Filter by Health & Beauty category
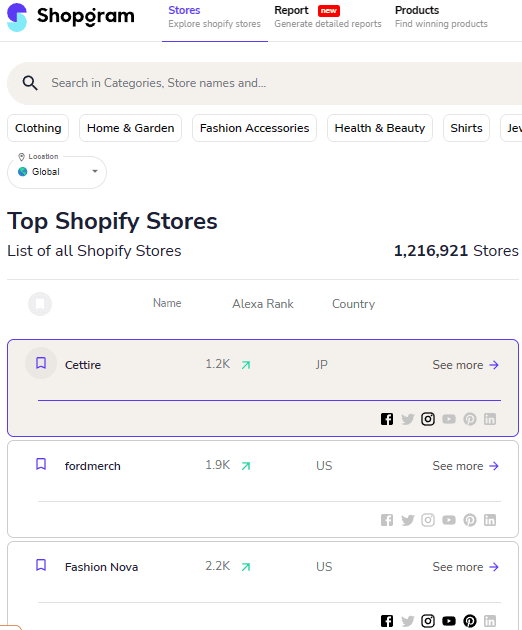 click(380, 128)
